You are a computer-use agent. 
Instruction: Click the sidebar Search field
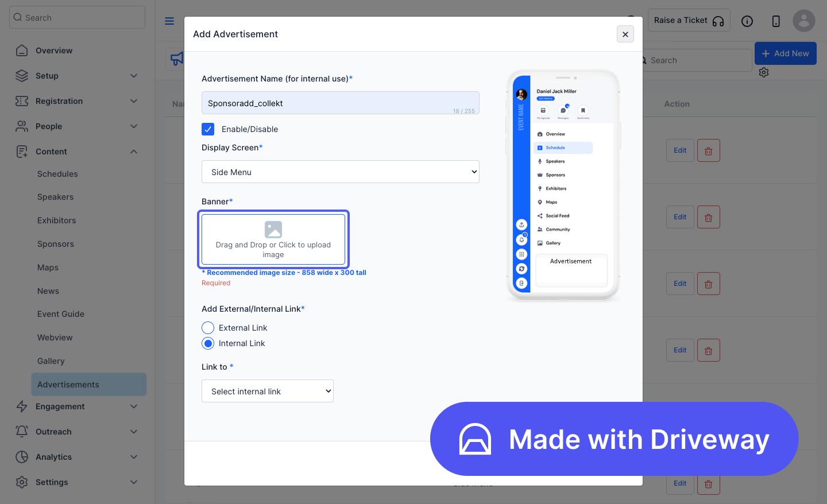coord(77,17)
